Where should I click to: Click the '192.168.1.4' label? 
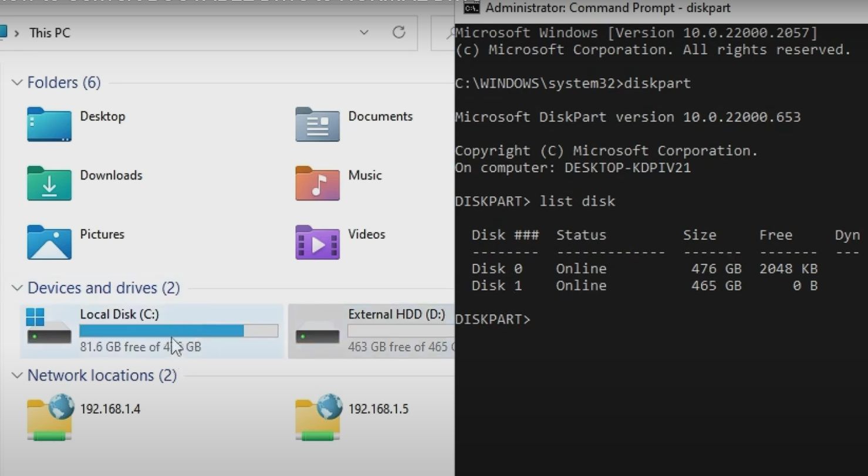110,409
